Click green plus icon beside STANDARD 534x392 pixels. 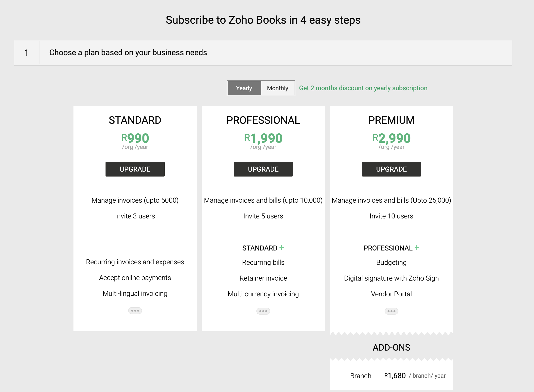282,248
